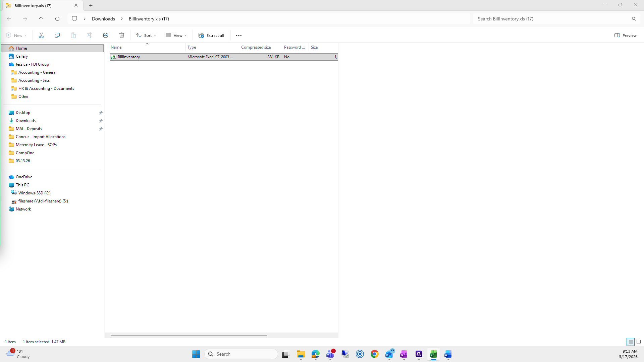Screen dimensions: 644x362
Task: Open Accounting - Jess folder in sidebar
Action: point(34,80)
